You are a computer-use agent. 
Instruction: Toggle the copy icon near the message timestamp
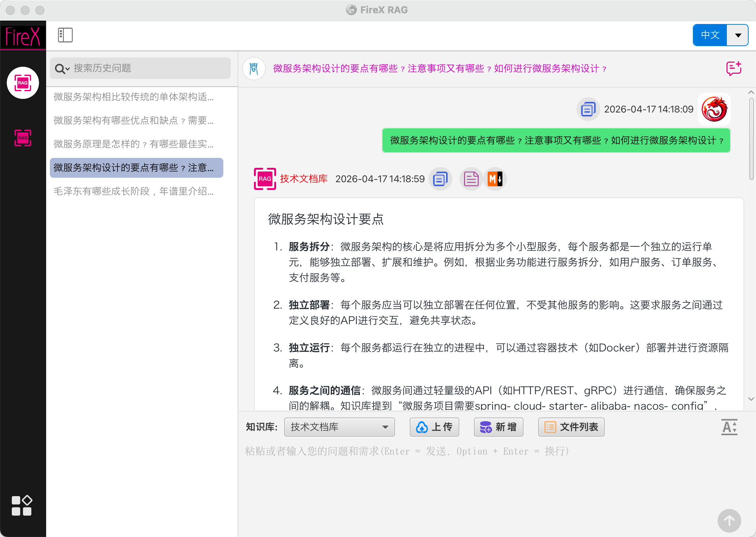tap(588, 109)
